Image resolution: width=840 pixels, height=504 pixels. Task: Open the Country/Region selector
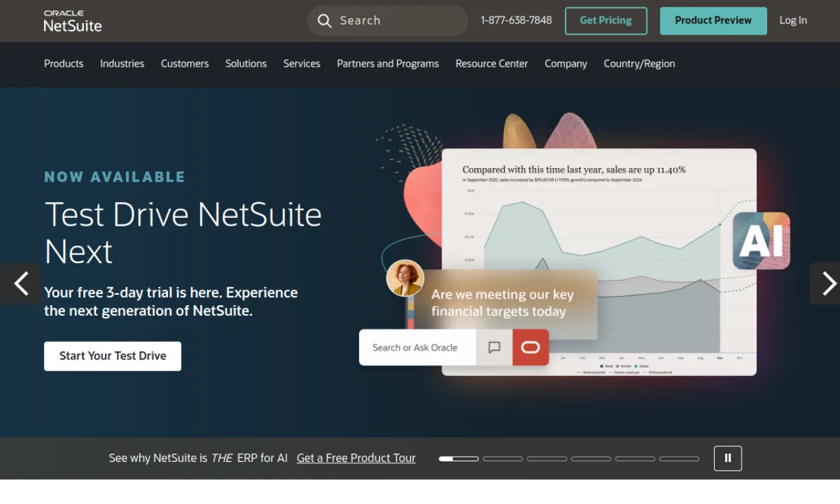coord(639,64)
